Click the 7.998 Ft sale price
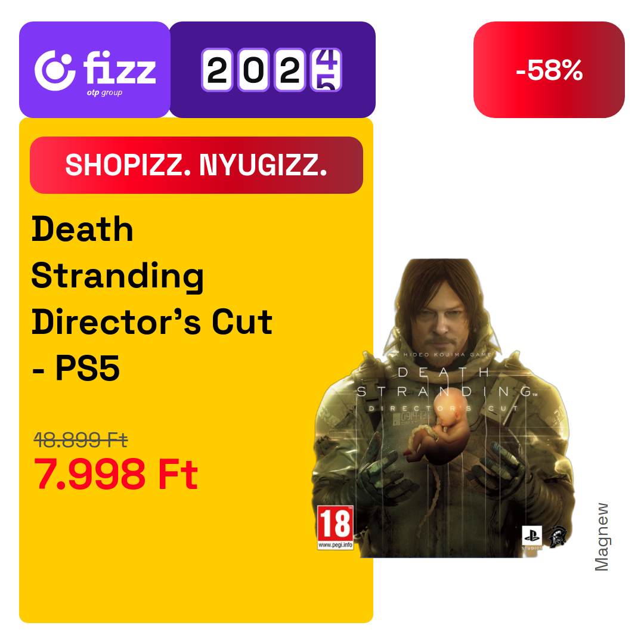 pyautogui.click(x=116, y=475)
